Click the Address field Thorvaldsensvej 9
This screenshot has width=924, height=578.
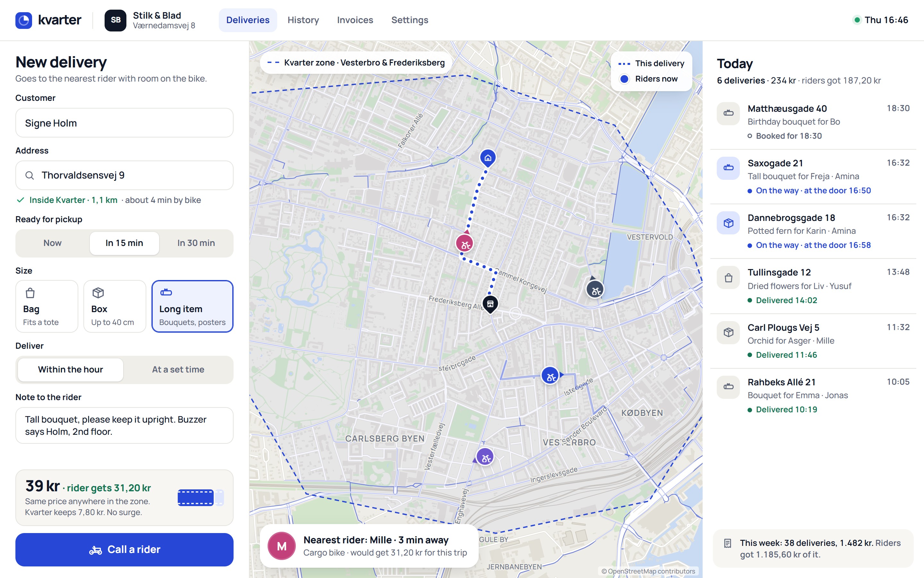pyautogui.click(x=124, y=175)
